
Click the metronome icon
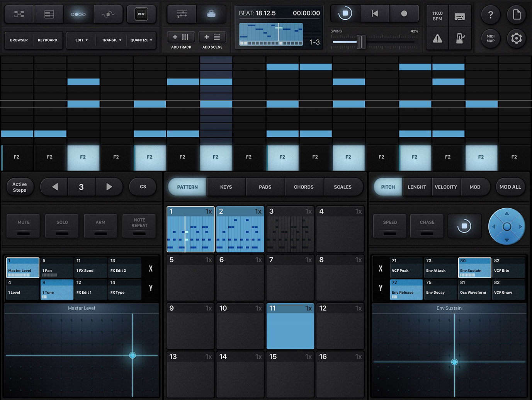[460, 38]
